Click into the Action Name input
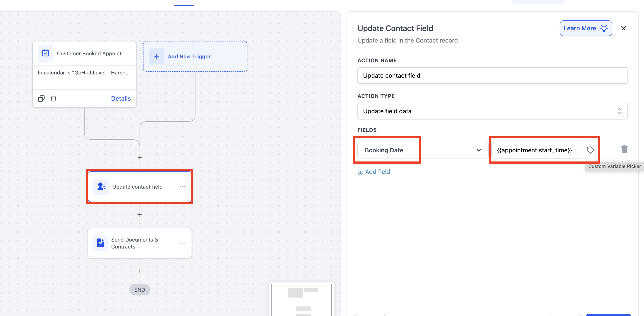 [x=492, y=75]
